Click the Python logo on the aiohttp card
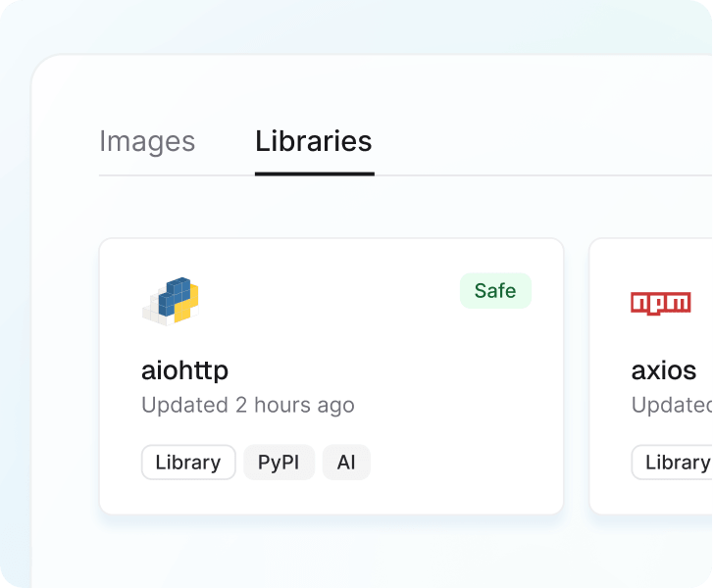Screen dimensions: 713x588 pos(171,301)
